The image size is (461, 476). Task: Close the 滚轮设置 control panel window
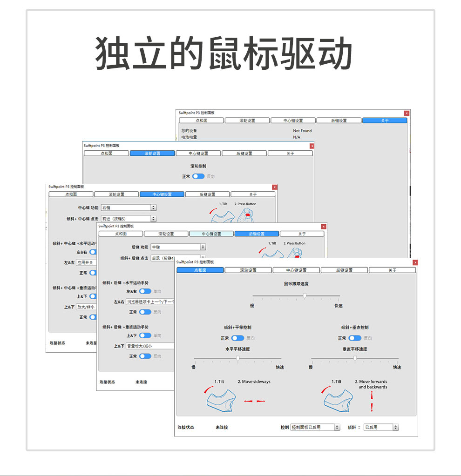312,146
